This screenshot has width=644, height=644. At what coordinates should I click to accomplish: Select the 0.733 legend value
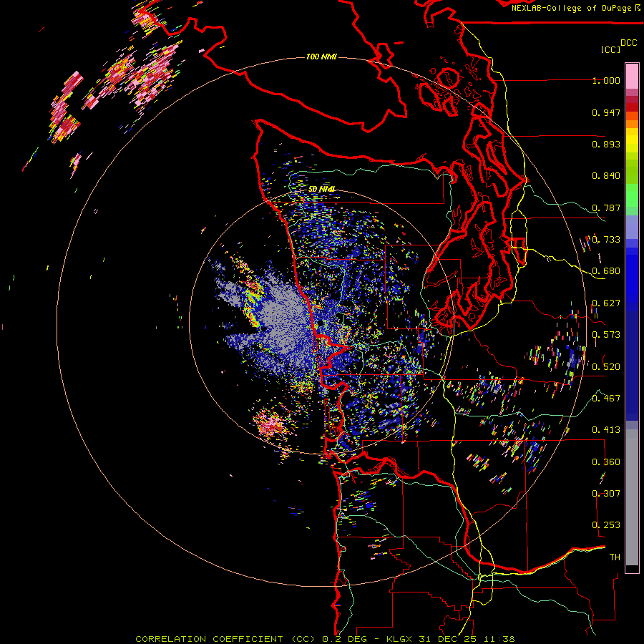606,240
